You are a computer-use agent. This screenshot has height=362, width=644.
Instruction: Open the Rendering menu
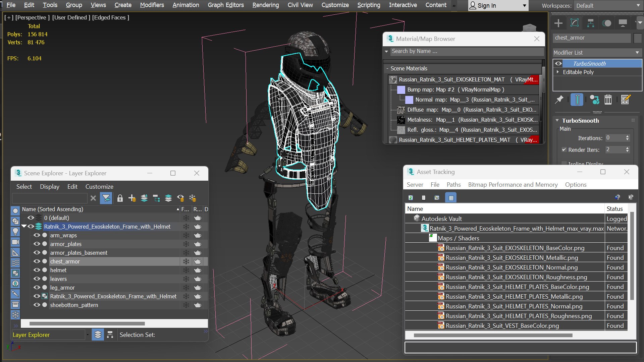(266, 5)
